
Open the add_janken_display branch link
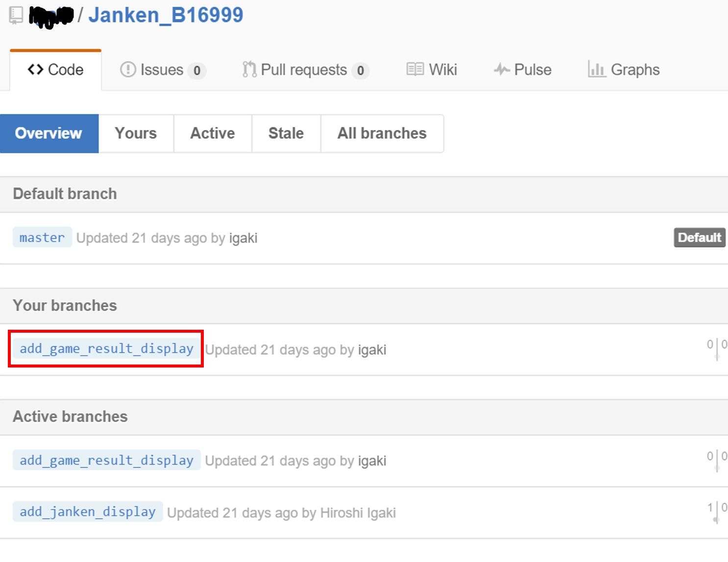[x=88, y=512]
